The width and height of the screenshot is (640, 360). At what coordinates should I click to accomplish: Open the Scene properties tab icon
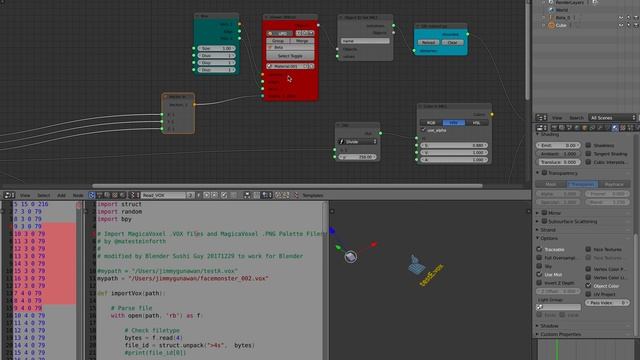[x=569, y=128]
